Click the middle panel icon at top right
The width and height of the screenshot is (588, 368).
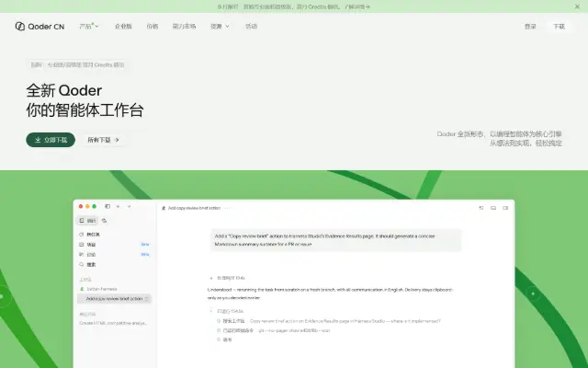click(493, 208)
